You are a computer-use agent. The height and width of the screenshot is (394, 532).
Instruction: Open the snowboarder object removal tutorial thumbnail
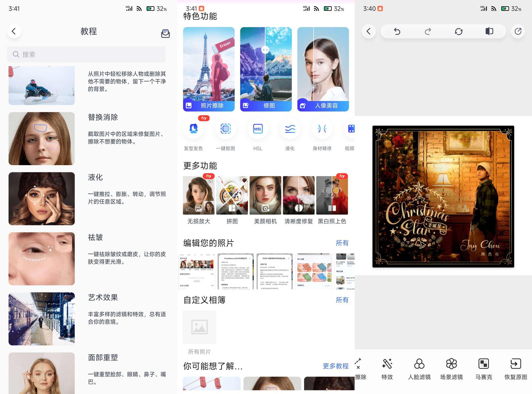pyautogui.click(x=42, y=85)
